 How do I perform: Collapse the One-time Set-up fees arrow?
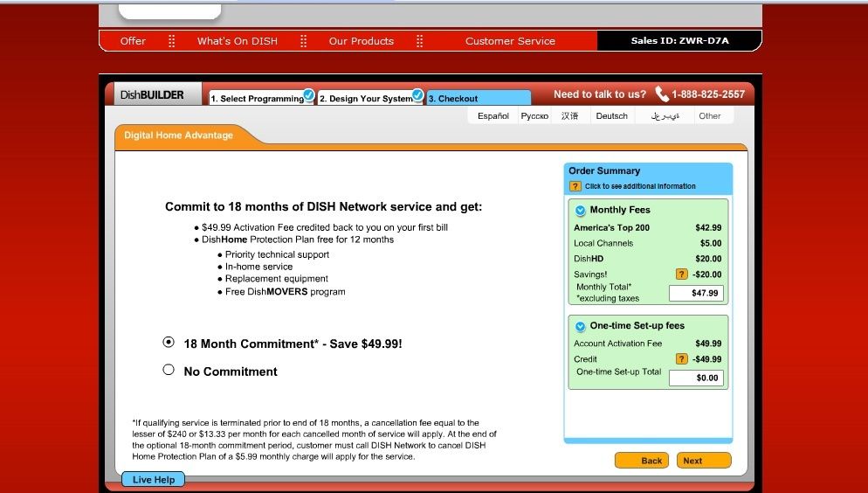tap(580, 326)
